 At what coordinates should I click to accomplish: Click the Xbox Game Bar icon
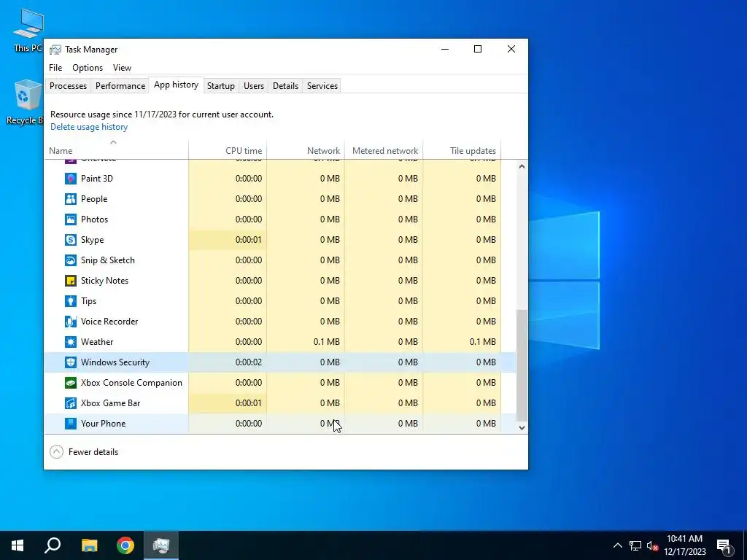71,403
